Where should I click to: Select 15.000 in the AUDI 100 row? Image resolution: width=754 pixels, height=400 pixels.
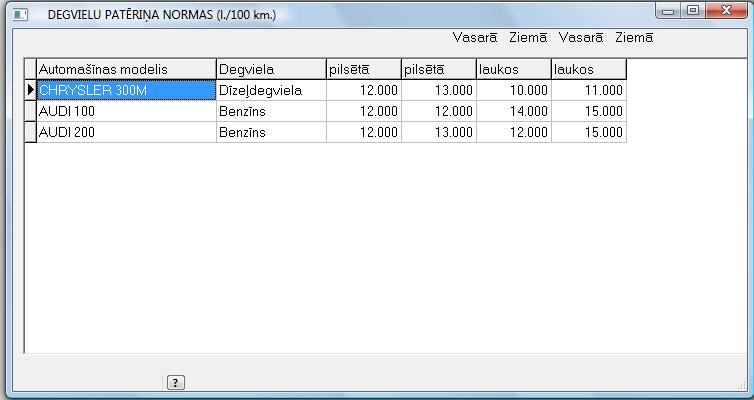(589, 111)
